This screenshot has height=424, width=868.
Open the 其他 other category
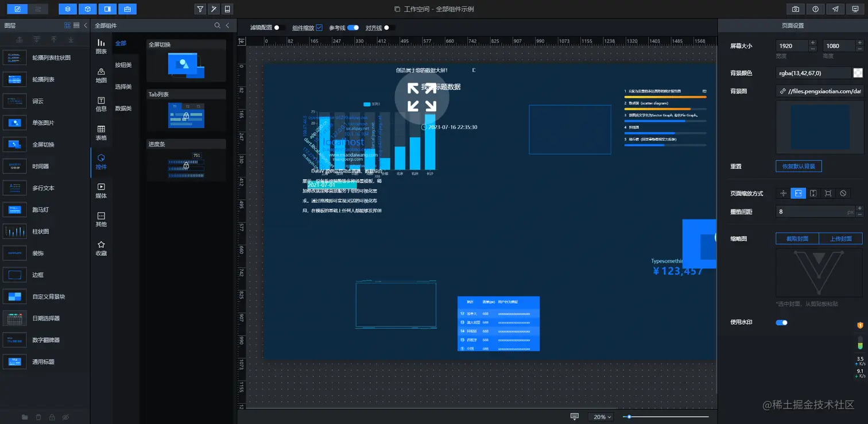tap(101, 219)
